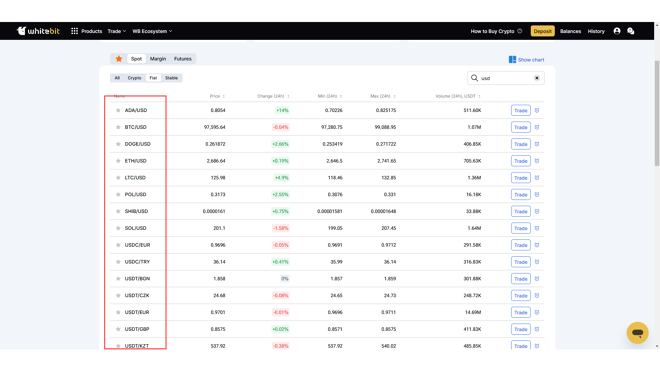Favorite BTC/USD with its star
660x371 pixels.
118,127
